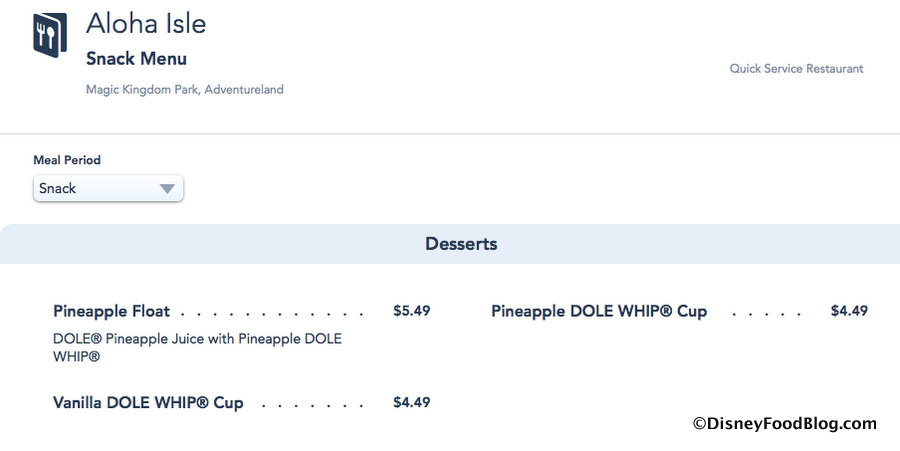Viewport: 900px width, 451px height.
Task: Select the Vanilla DOLE WHIP Cup item
Action: pos(148,403)
